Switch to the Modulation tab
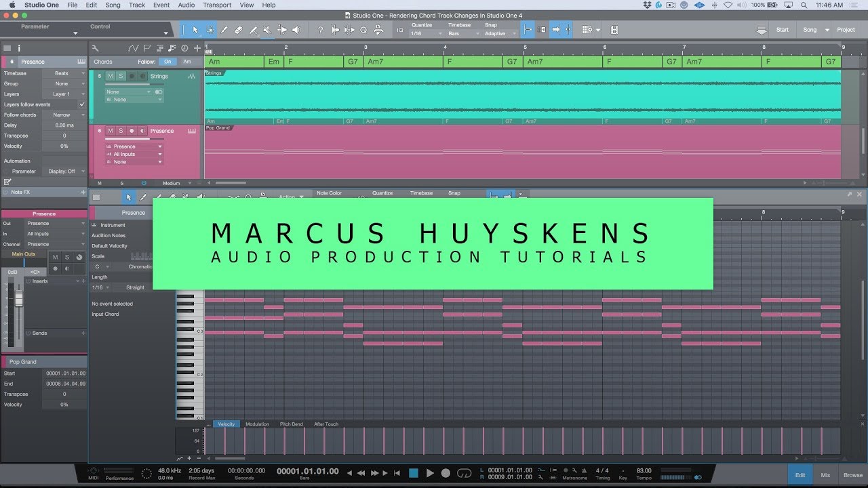 click(258, 424)
